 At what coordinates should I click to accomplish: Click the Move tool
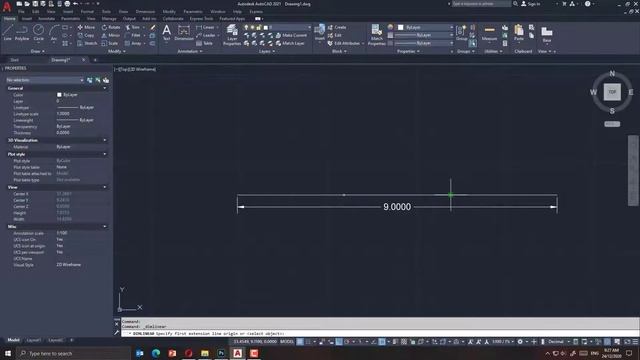point(86,27)
